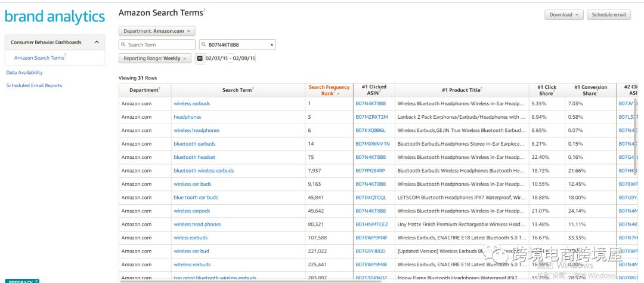Click the ASIN field containing B07N4KT8B8
Screen dimensions: 644x283
(237, 45)
